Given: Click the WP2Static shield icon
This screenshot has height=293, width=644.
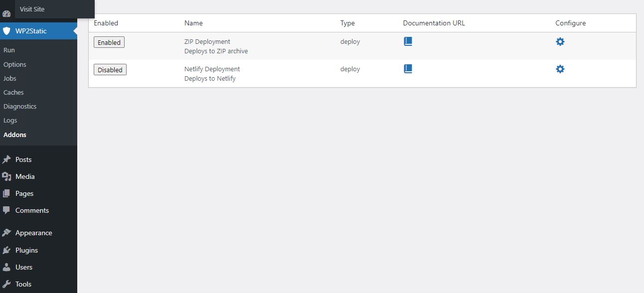Looking at the screenshot, I should pyautogui.click(x=6, y=31).
